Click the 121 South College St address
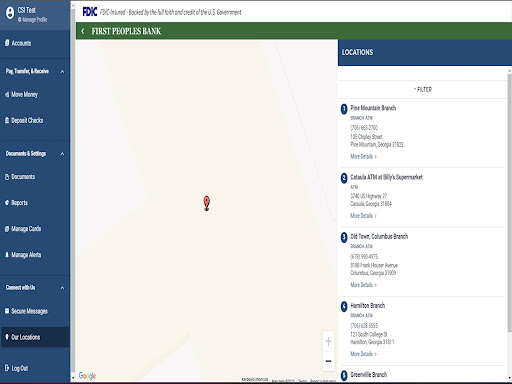Screen dimensions: 512x384 click(369, 334)
